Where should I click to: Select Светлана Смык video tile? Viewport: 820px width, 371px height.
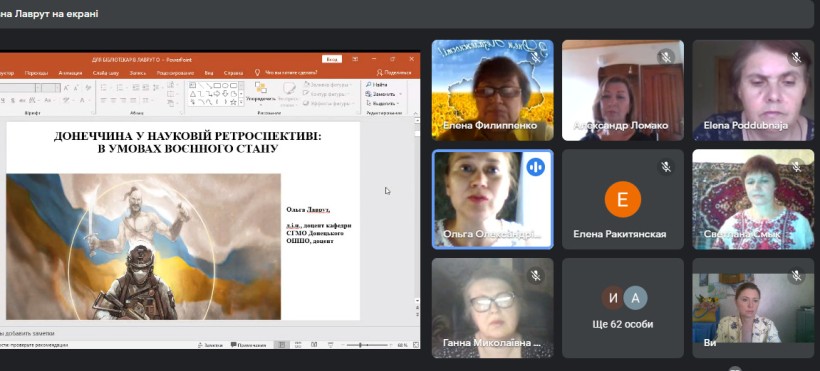(753, 199)
